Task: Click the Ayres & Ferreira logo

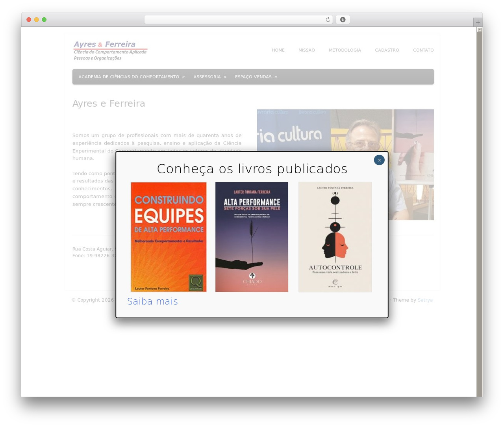Action: click(x=111, y=50)
